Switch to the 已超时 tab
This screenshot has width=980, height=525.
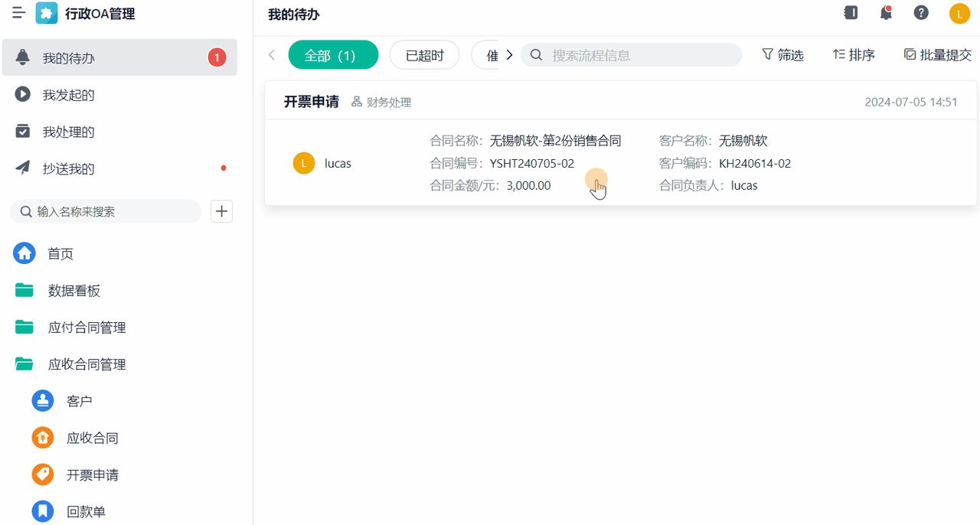(x=424, y=54)
